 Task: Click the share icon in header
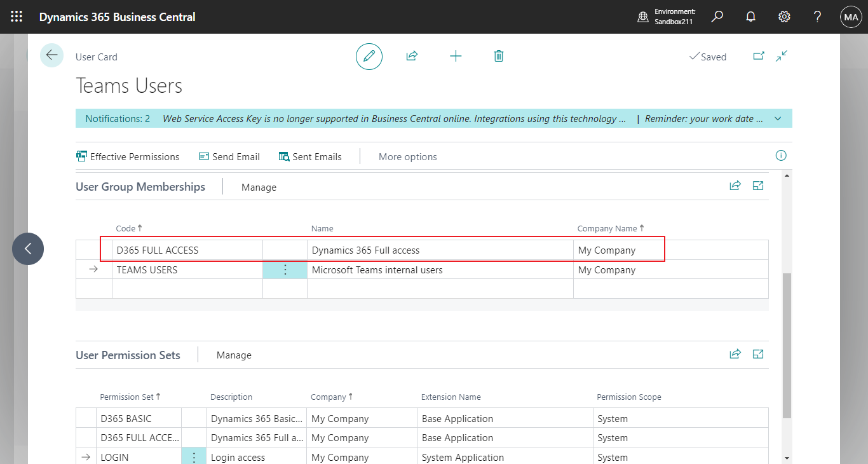pyautogui.click(x=412, y=57)
